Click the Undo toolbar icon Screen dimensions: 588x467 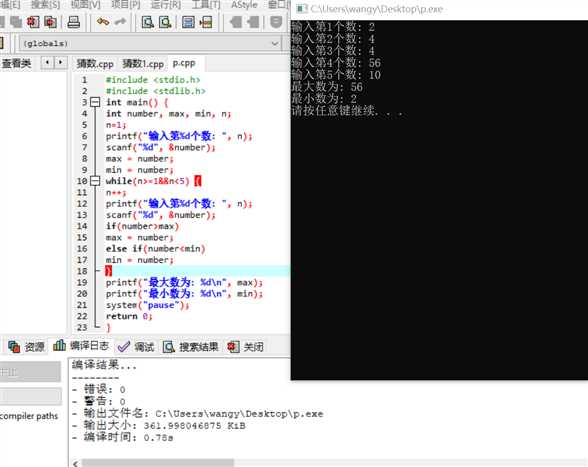click(103, 22)
